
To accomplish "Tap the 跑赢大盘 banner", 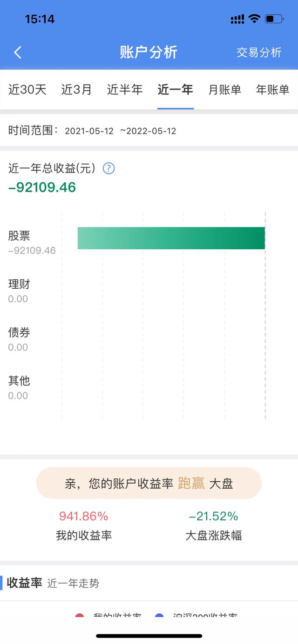I will (x=149, y=484).
